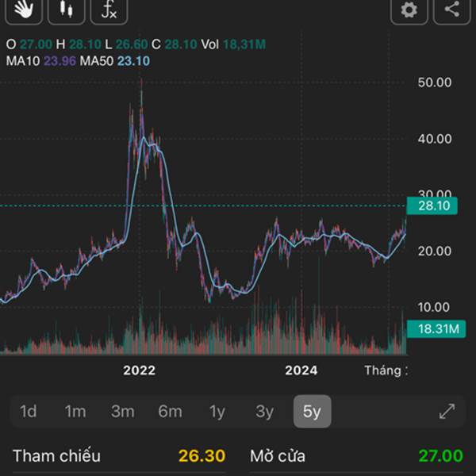The height and width of the screenshot is (476, 476).
Task: Click the Vol 18,31M readout
Action: [x=233, y=44]
